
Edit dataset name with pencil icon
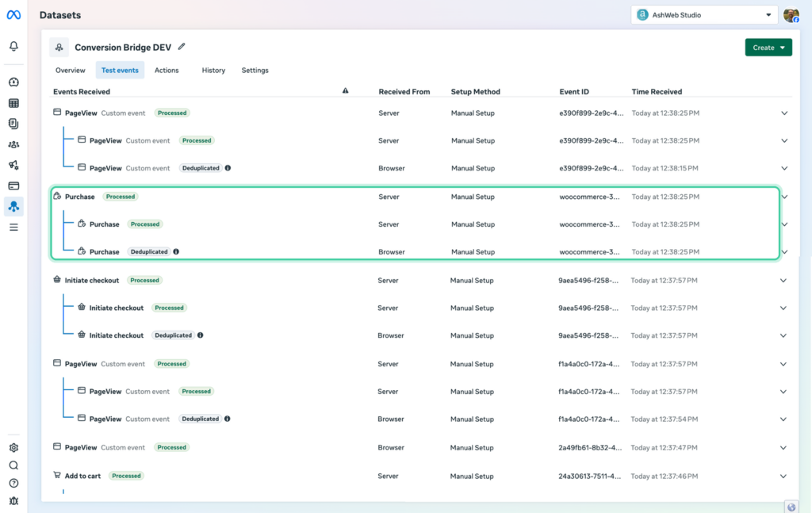(182, 47)
